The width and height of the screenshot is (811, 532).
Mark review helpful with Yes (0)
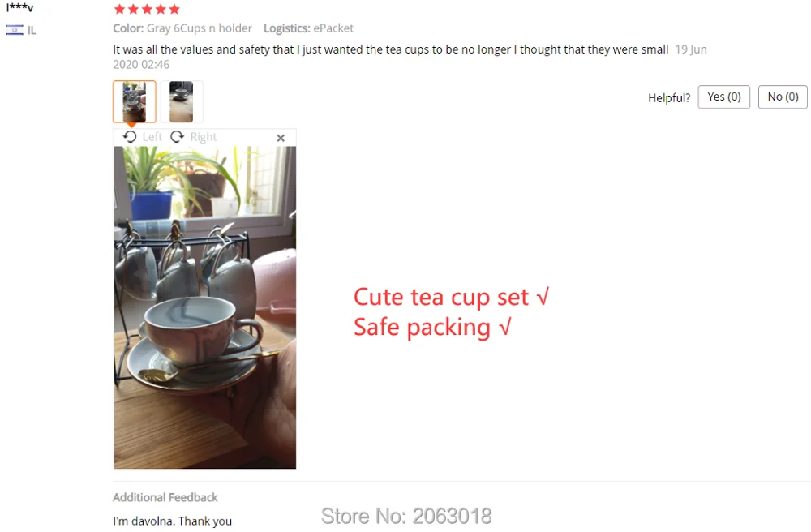(x=723, y=97)
